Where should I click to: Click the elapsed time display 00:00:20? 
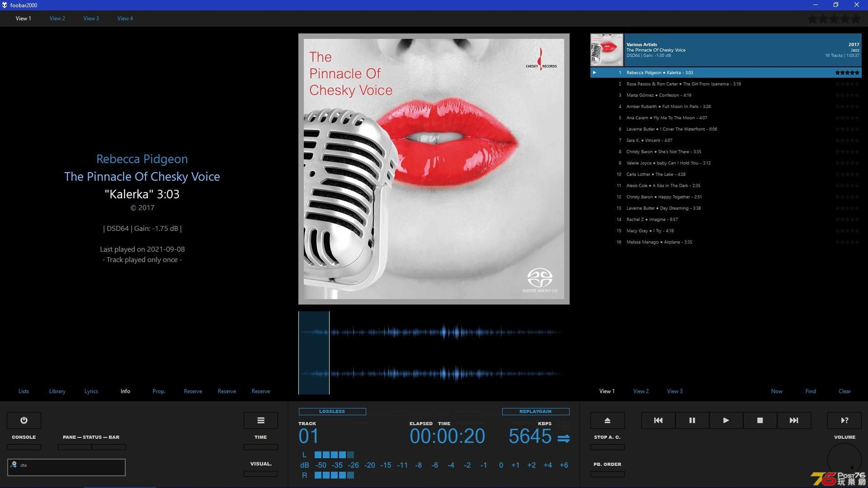(x=447, y=436)
